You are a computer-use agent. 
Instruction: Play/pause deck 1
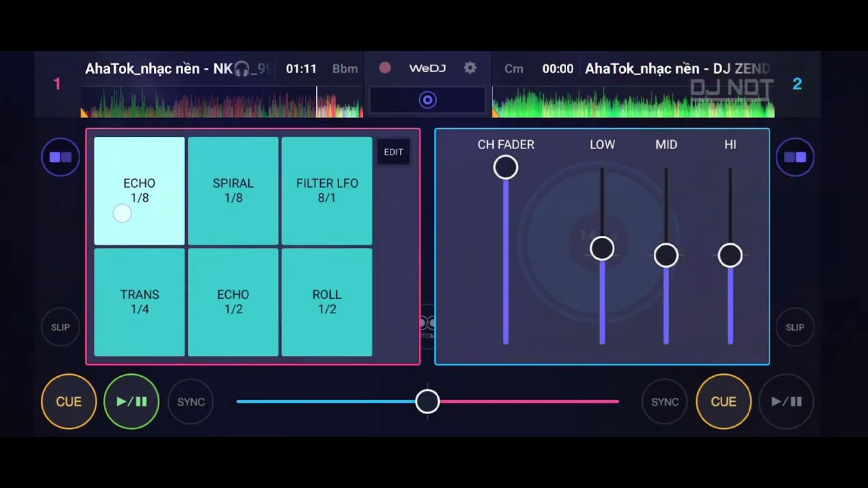(x=132, y=402)
